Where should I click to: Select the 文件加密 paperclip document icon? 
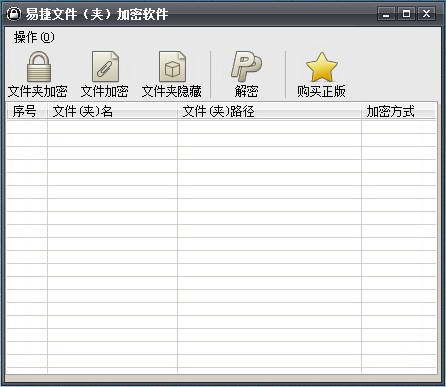105,67
